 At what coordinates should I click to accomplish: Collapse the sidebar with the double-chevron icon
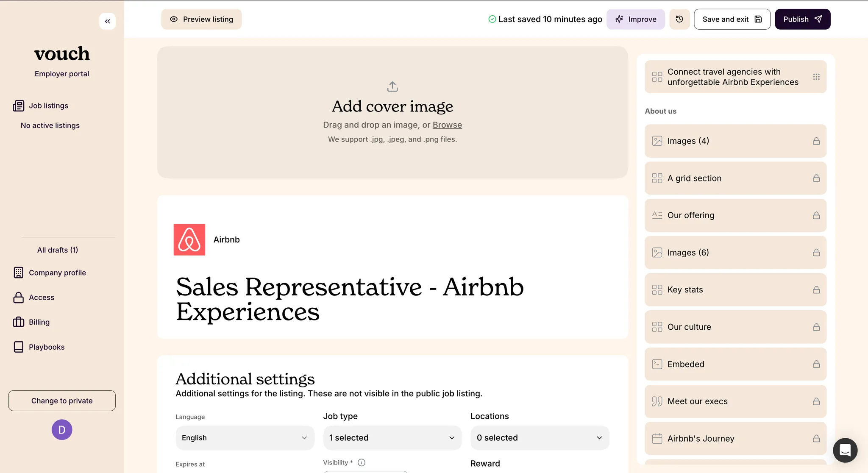coord(107,21)
